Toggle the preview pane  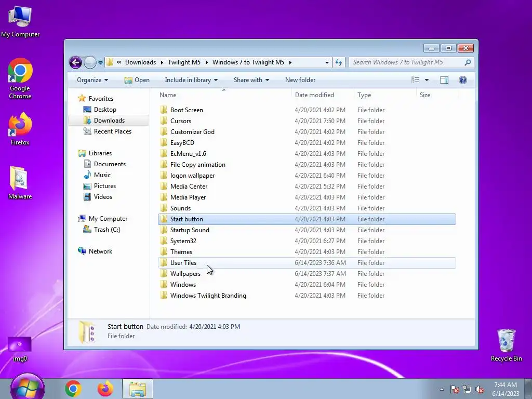click(444, 80)
